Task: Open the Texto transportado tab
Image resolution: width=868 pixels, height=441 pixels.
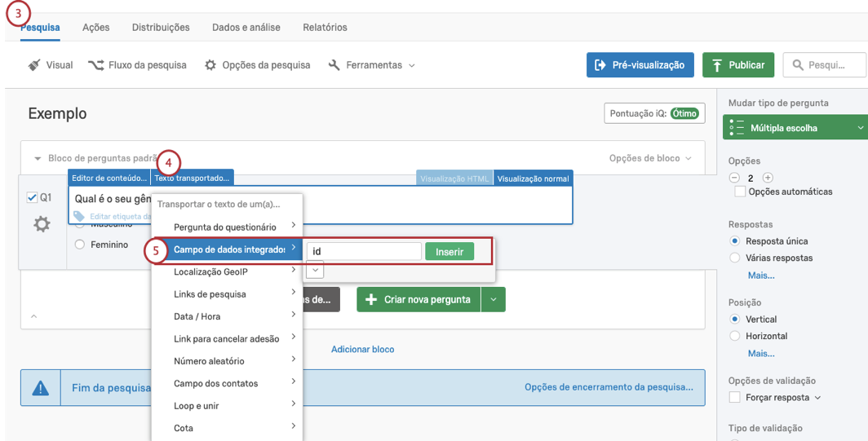Action: tap(192, 179)
